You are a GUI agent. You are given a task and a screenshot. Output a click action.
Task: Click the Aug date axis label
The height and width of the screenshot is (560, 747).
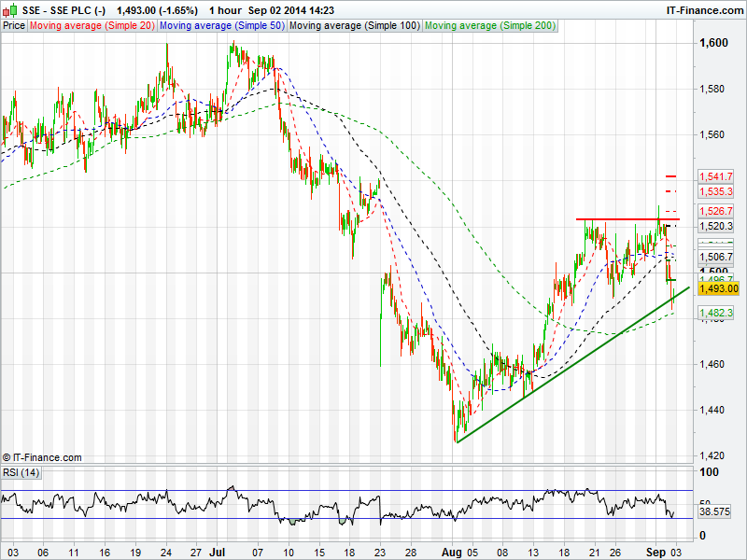(452, 553)
